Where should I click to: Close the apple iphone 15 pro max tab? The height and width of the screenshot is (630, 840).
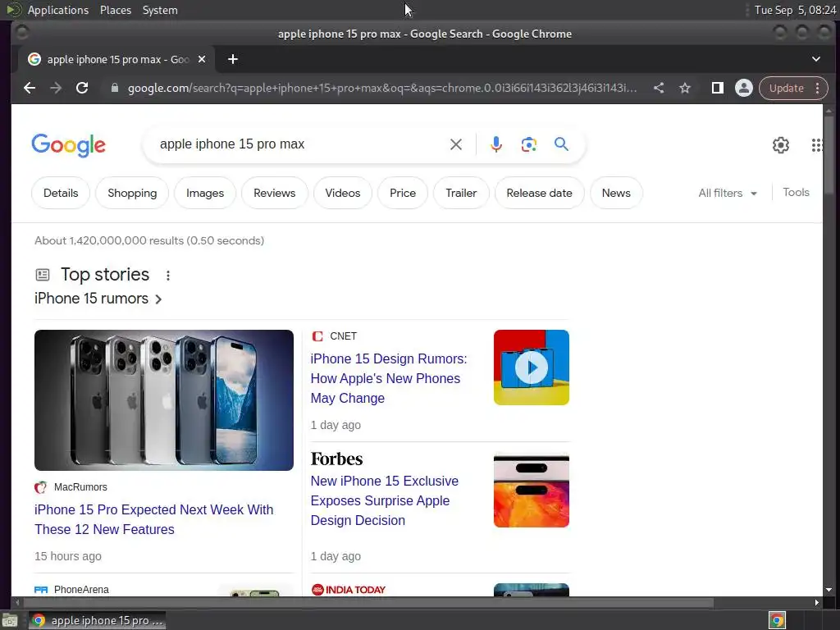pyautogui.click(x=202, y=59)
